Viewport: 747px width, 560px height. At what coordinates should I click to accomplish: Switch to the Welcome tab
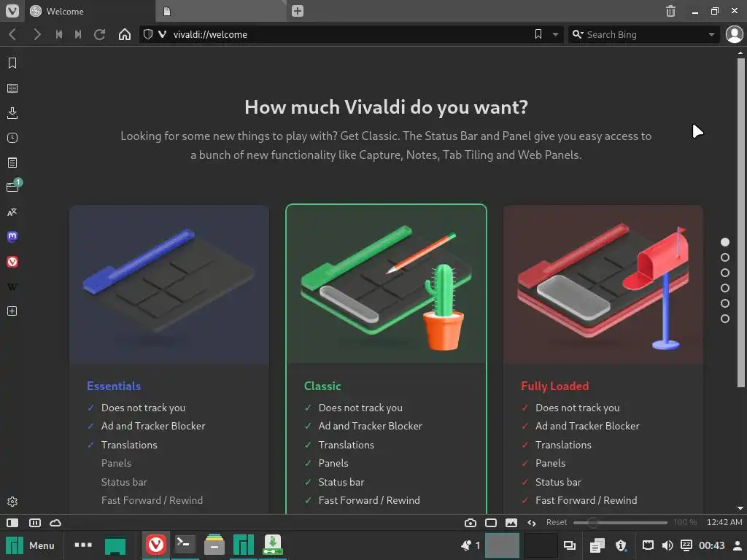90,11
